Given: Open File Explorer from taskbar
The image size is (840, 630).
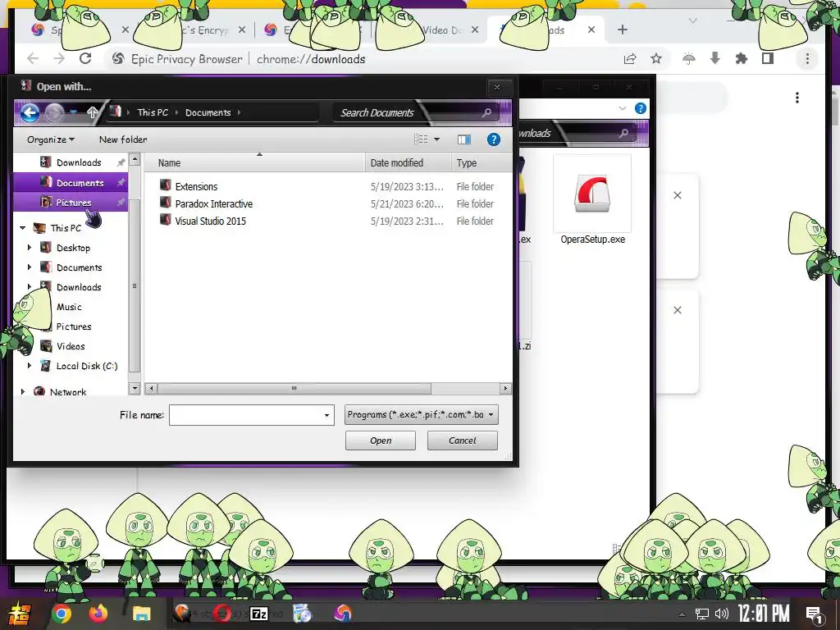Looking at the screenshot, I should click(x=142, y=614).
